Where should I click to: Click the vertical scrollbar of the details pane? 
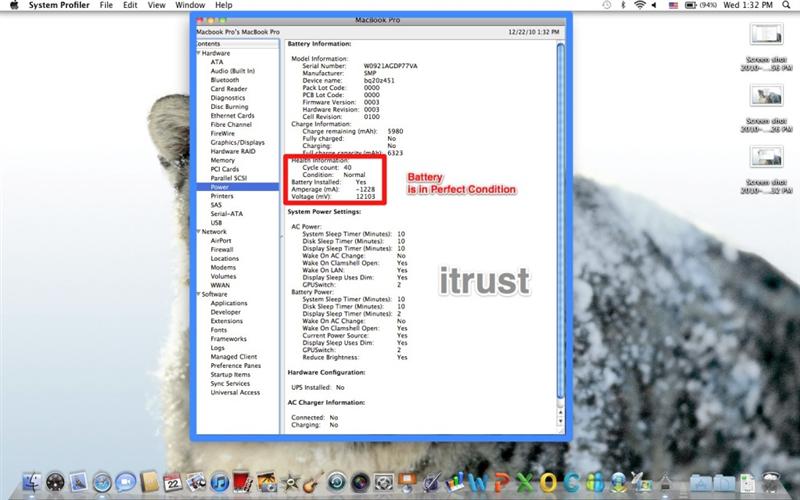click(560, 230)
